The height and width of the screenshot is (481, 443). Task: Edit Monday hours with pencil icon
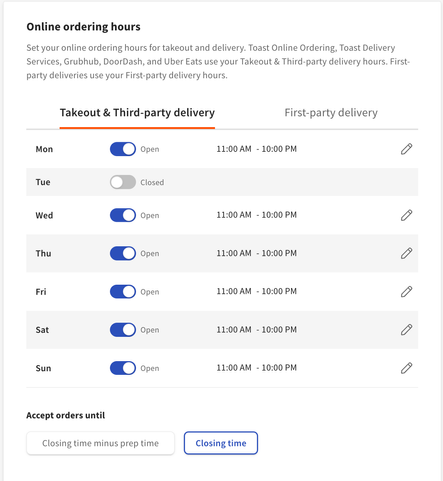[x=406, y=149]
